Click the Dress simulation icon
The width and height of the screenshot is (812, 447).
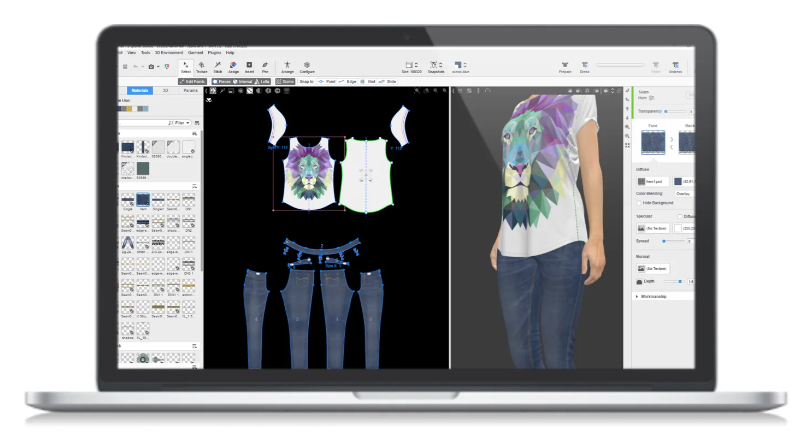(584, 66)
